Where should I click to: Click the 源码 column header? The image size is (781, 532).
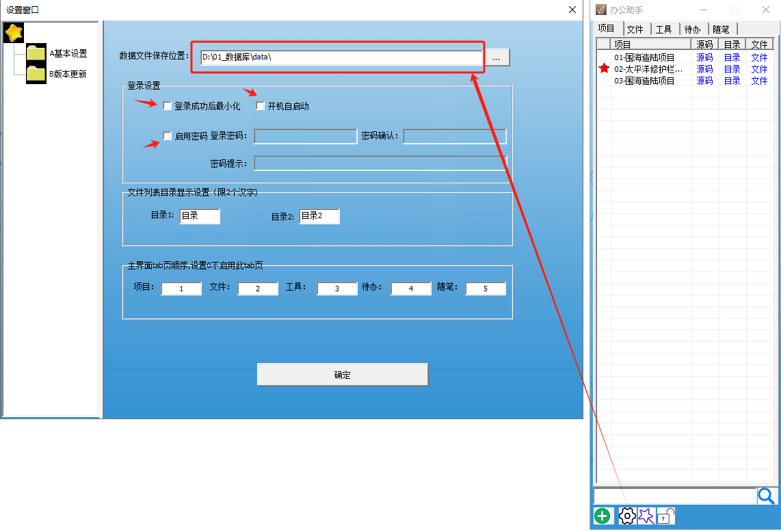coord(705,44)
